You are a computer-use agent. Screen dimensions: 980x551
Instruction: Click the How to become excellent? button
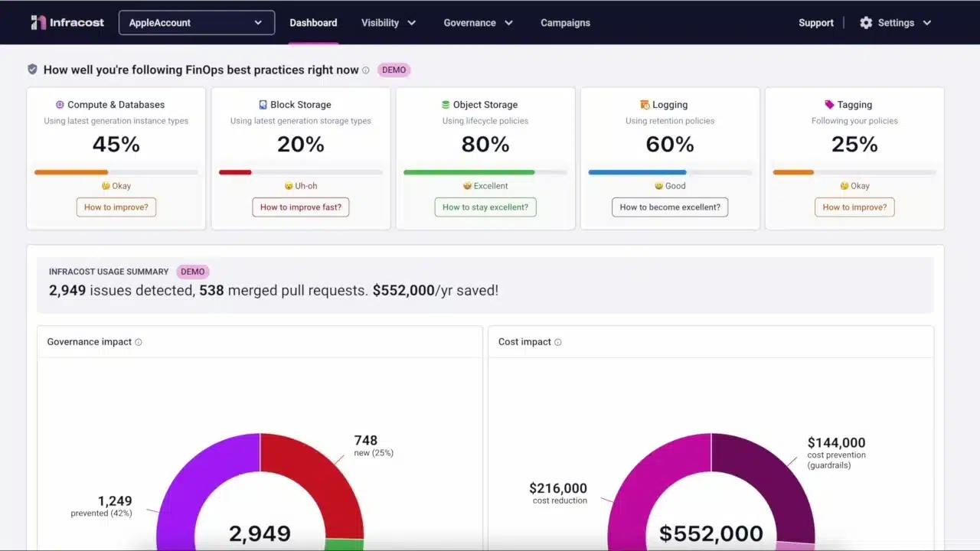670,207
